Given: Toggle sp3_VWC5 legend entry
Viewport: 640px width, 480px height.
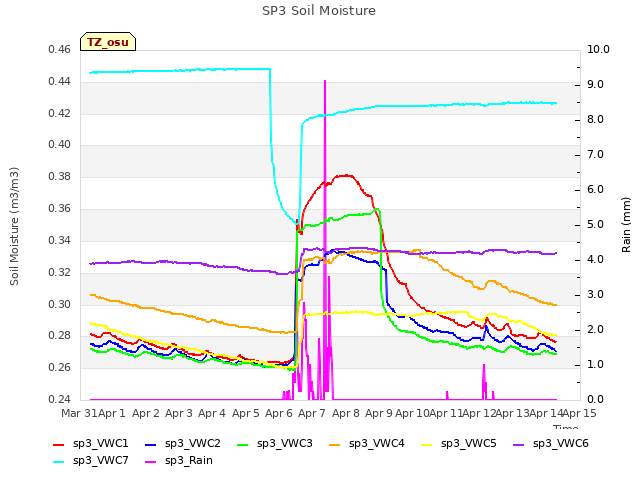Looking at the screenshot, I should [459, 444].
